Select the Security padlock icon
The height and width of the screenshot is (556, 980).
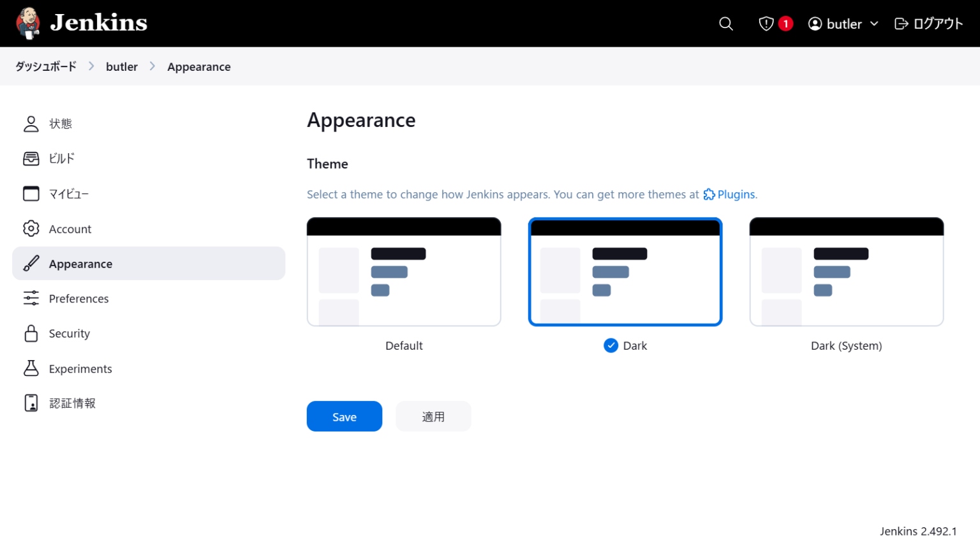[31, 333]
